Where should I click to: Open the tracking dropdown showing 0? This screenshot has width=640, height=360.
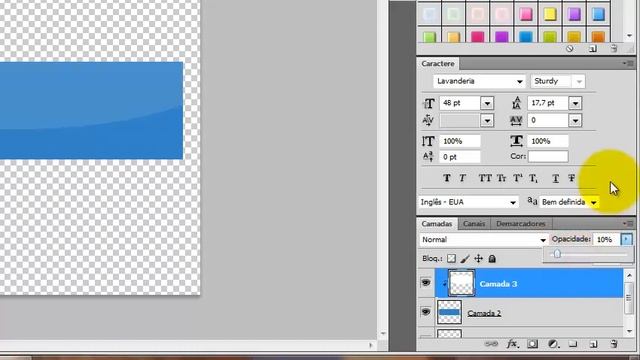[x=575, y=120]
